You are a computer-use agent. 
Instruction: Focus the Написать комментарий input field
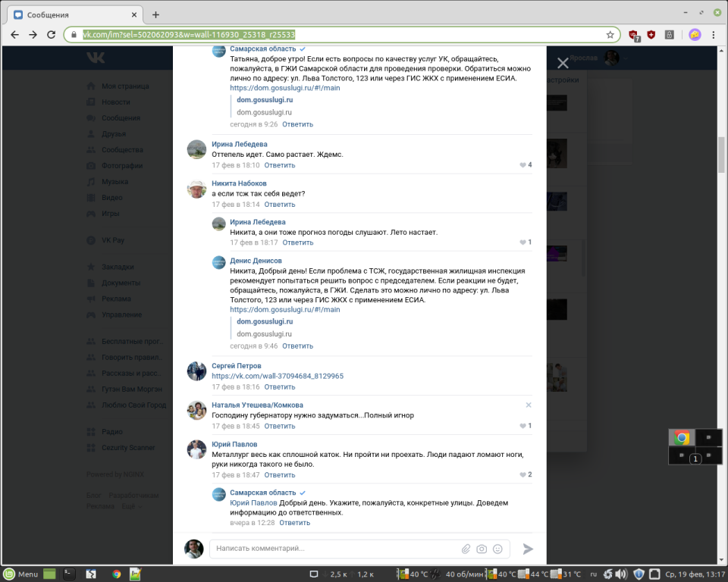(334, 549)
